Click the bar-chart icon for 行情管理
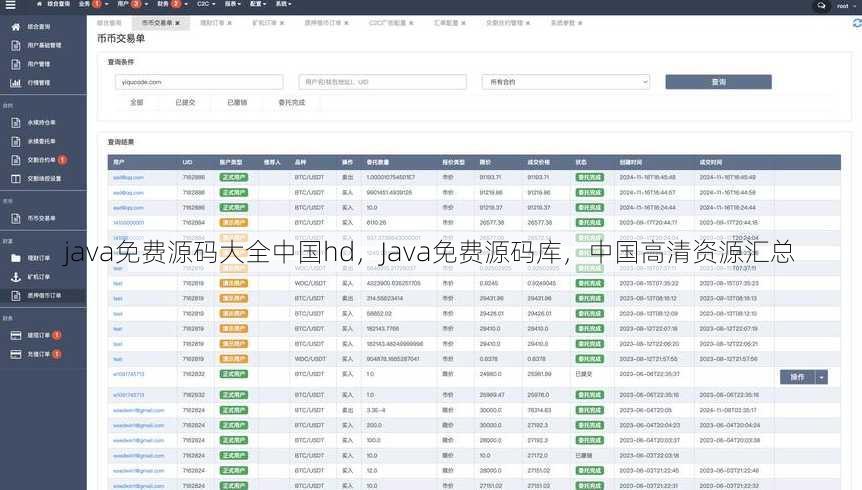 coord(15,82)
